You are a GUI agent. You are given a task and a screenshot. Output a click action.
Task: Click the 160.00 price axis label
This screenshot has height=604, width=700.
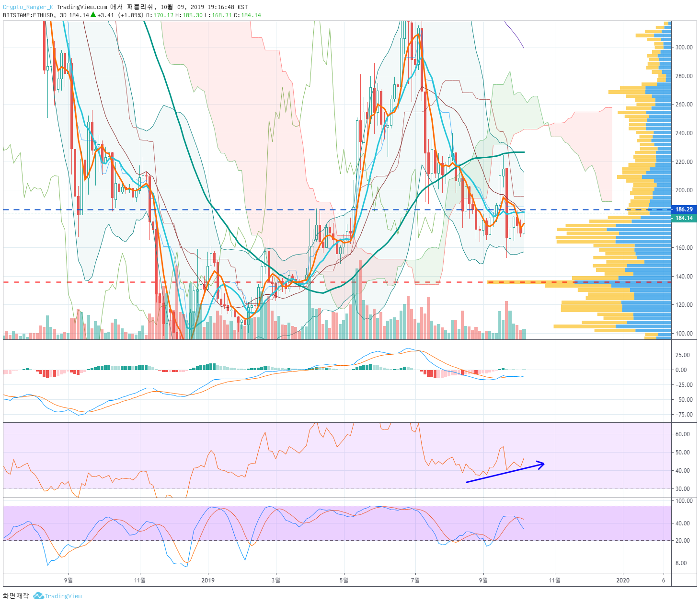[x=684, y=247]
